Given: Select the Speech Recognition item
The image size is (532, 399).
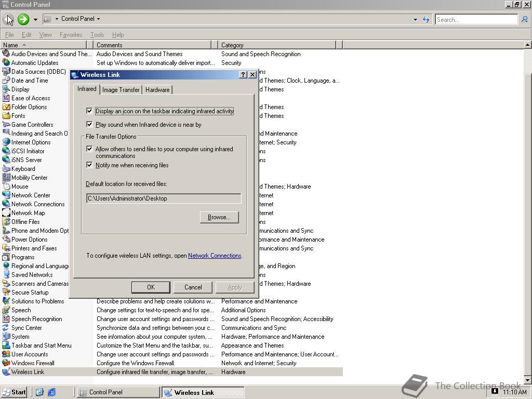Looking at the screenshot, I should click(x=37, y=319).
